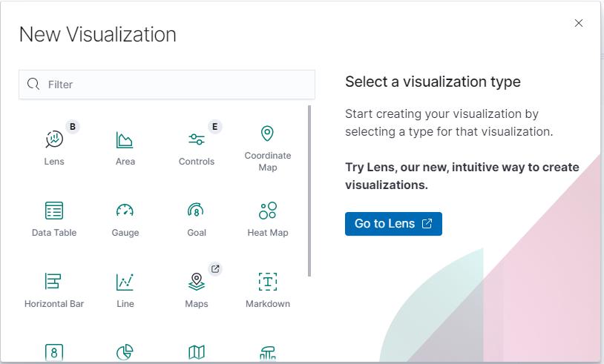Choose the Pie chart icon
The height and width of the screenshot is (364, 604).
point(125,352)
